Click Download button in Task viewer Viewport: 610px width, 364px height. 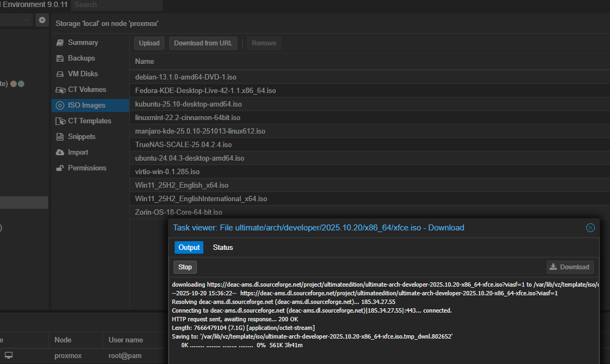pyautogui.click(x=570, y=267)
